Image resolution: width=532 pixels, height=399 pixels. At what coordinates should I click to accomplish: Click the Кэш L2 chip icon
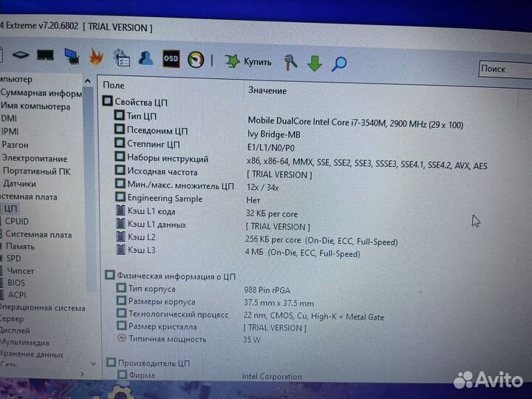(x=121, y=236)
